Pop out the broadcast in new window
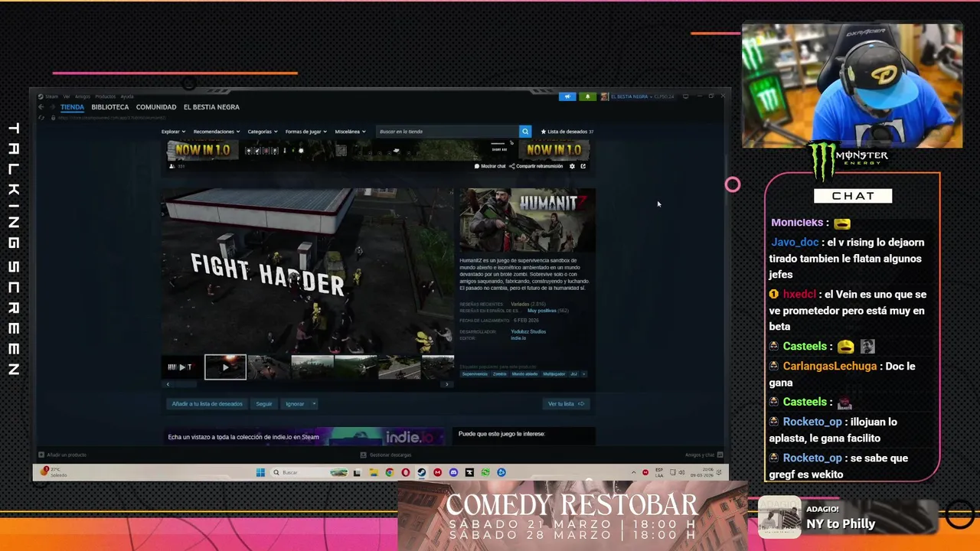 coord(583,166)
